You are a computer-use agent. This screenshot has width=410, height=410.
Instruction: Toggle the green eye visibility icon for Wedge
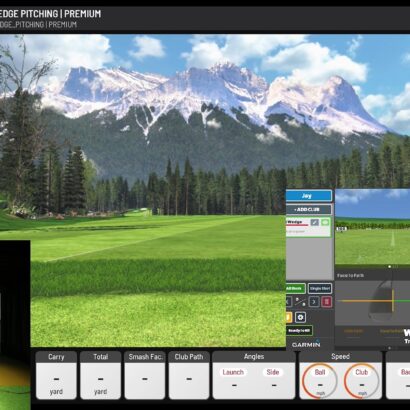[325, 222]
